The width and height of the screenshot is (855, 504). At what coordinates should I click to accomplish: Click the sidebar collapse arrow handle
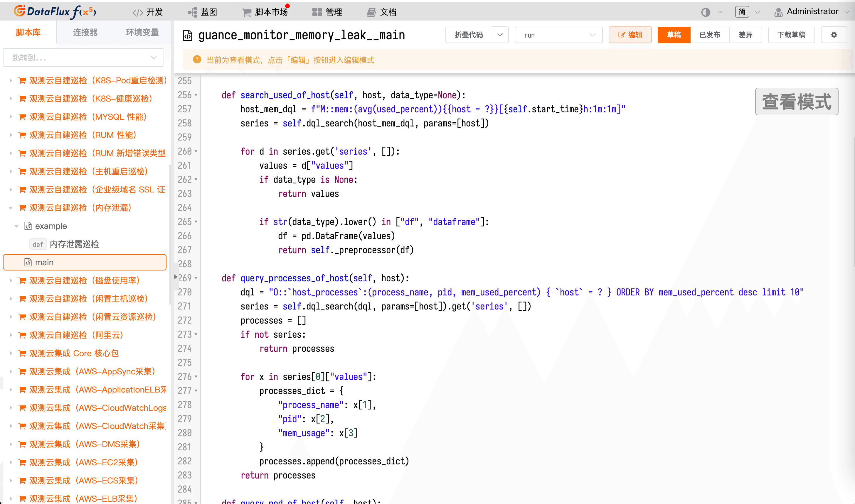pos(176,277)
